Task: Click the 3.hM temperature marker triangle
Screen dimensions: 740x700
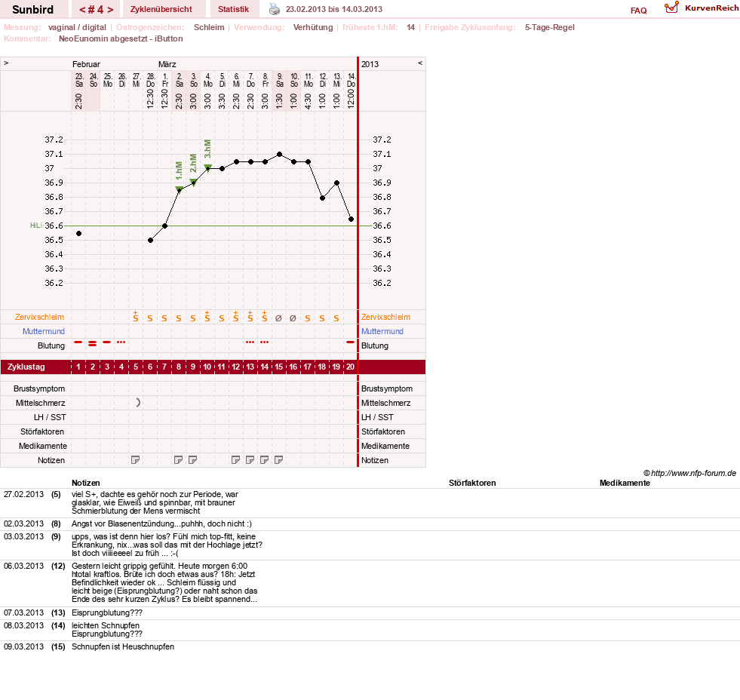Action: click(207, 167)
